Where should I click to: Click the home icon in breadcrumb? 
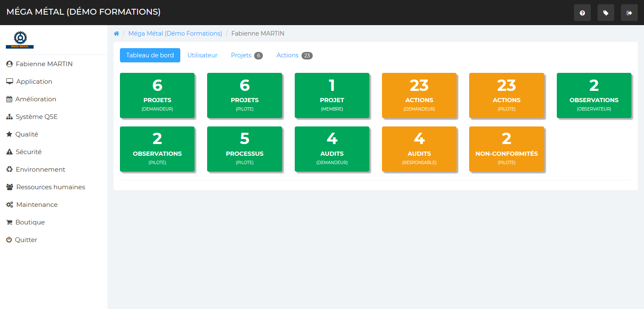pyautogui.click(x=117, y=33)
